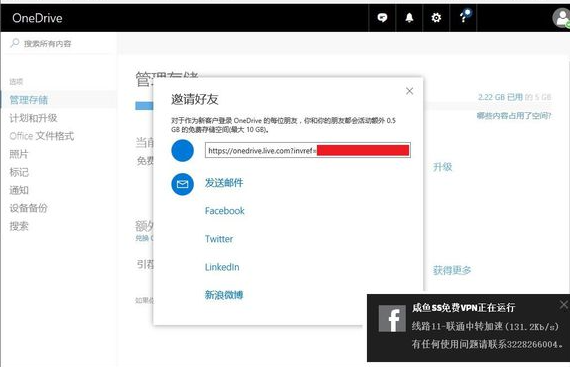
Task: Click the 线路11-联通中转加速 notification line
Action: [x=485, y=327]
